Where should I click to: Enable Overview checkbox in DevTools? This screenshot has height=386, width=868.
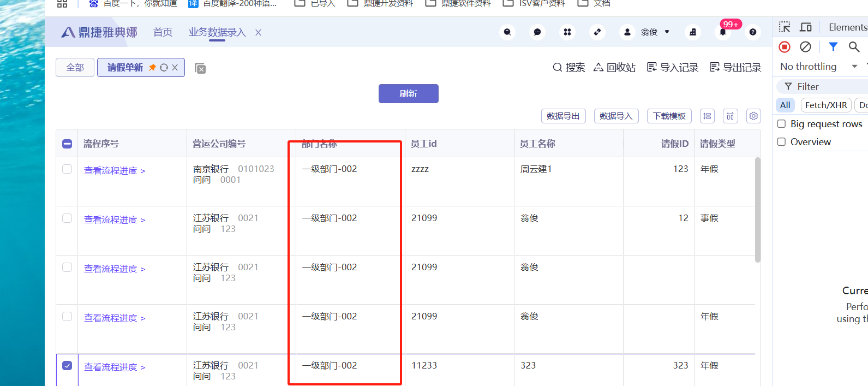[781, 142]
